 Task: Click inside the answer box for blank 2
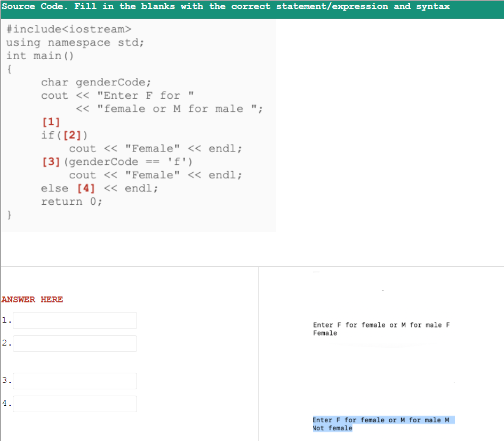tap(75, 343)
